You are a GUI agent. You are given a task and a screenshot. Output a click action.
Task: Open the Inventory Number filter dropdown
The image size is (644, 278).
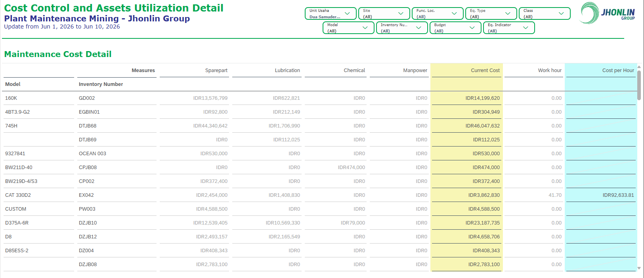pos(402,28)
